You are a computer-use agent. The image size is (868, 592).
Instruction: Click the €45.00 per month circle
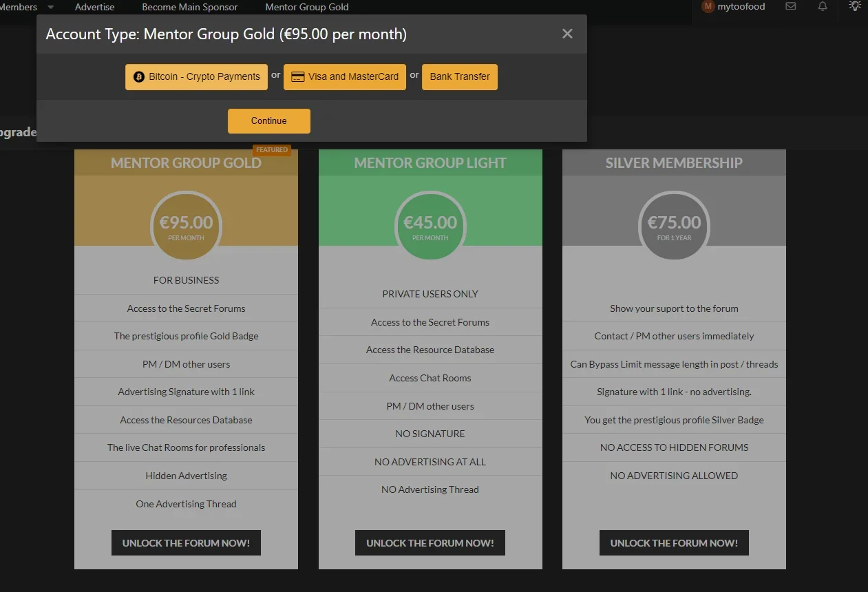tap(430, 226)
